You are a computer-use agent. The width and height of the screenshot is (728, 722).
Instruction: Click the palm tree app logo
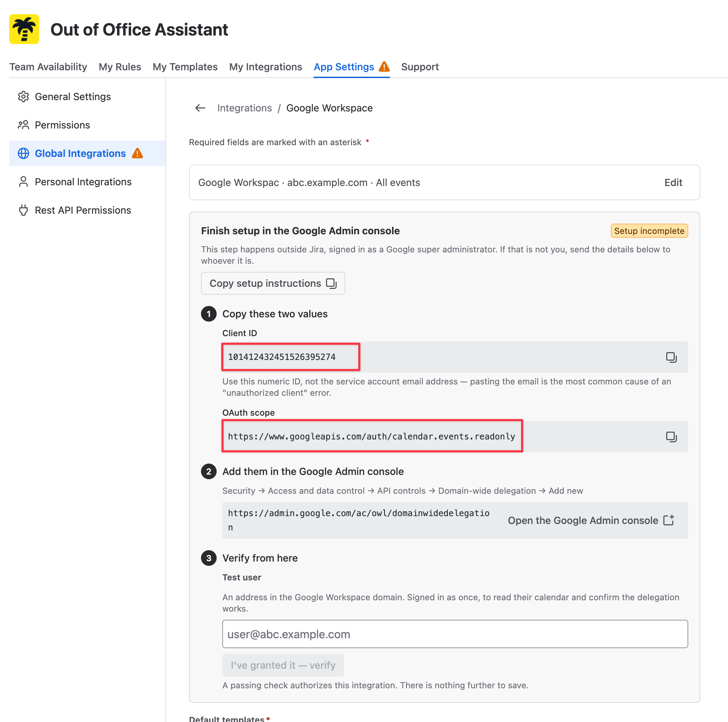pos(24,29)
